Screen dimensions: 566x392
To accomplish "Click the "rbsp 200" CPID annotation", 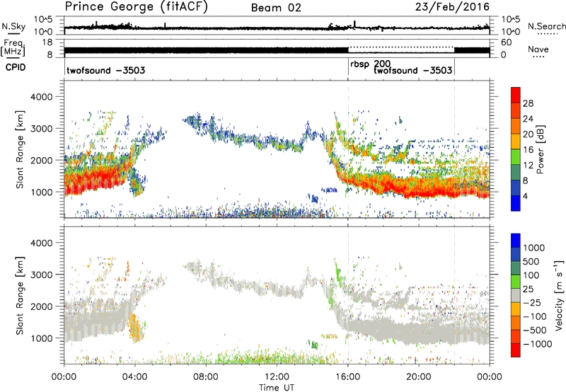I will 370,64.
